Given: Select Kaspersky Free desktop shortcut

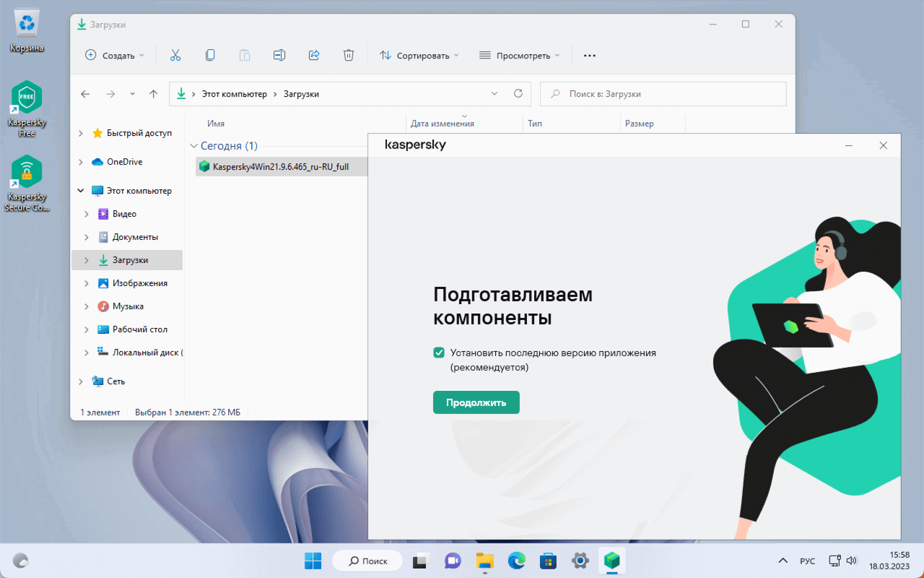Looking at the screenshot, I should coord(27,108).
